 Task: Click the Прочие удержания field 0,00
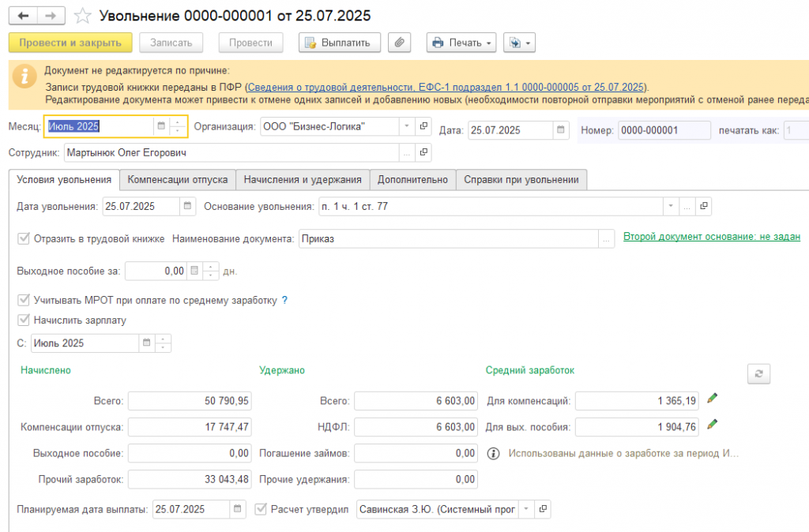pos(416,479)
